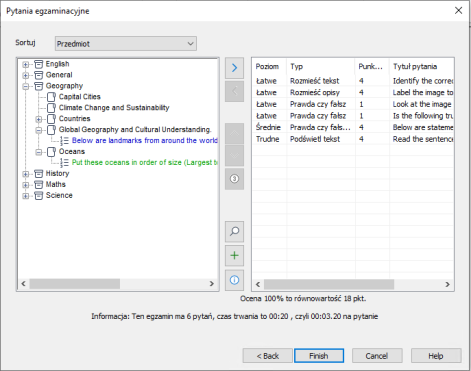Click the English subject box icon

[39, 64]
